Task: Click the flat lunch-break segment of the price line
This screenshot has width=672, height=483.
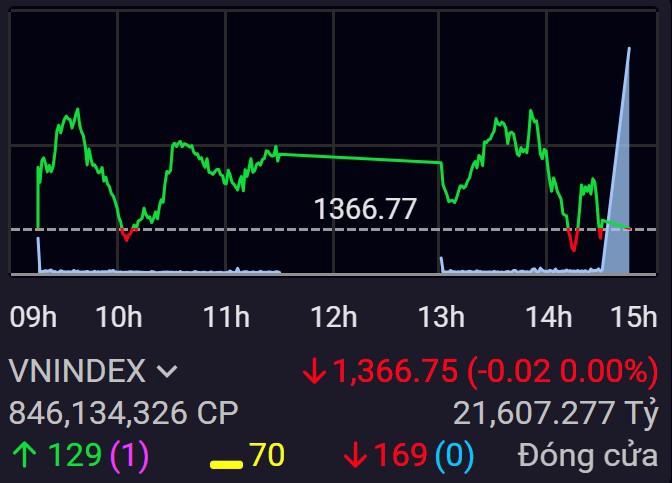Action: [x=359, y=158]
